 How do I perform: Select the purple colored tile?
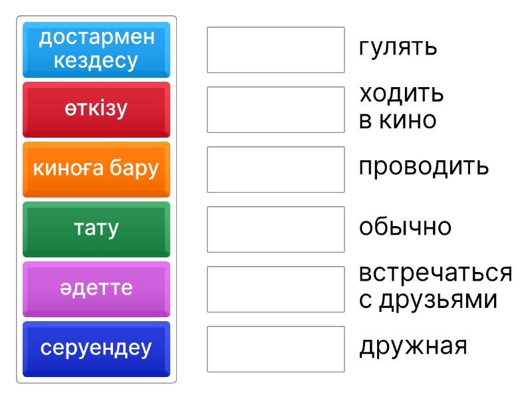tap(96, 289)
